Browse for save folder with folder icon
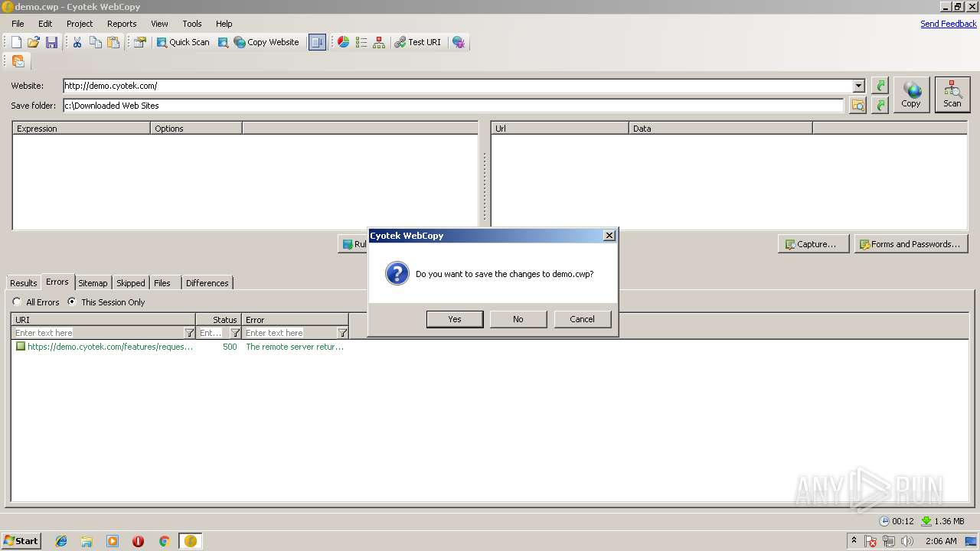Viewport: 980px width, 551px height. pos(857,106)
